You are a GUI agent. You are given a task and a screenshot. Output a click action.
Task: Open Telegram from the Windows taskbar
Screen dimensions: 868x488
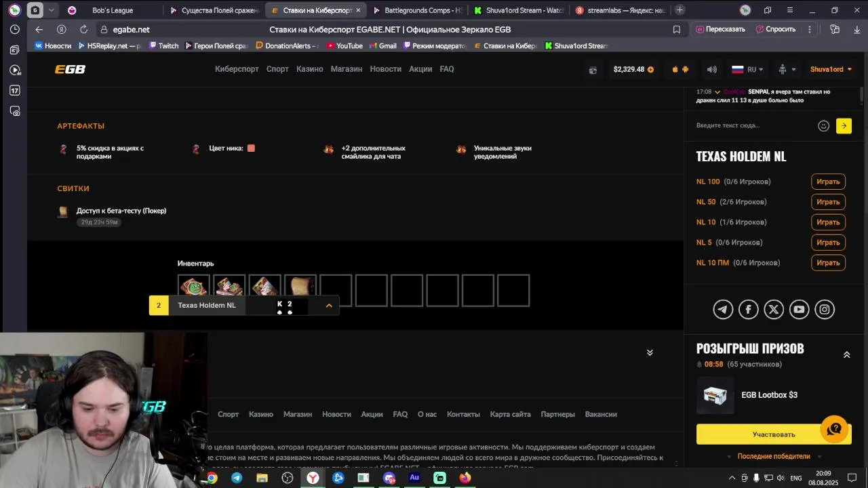237,478
